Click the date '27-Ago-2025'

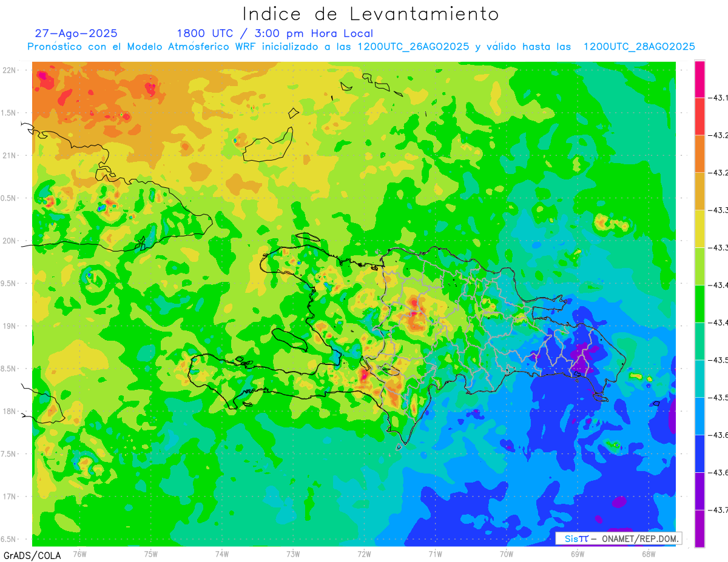(x=76, y=33)
